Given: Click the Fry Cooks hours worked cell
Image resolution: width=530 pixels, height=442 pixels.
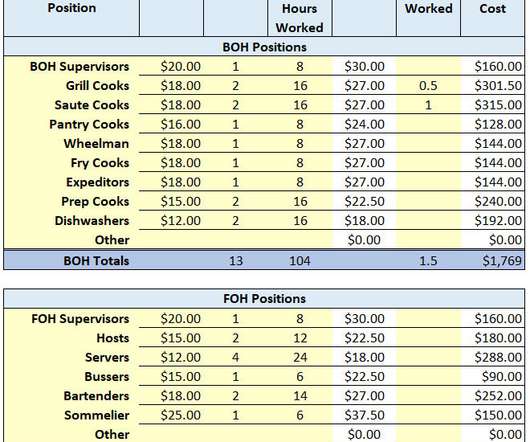Looking at the screenshot, I should [300, 163].
